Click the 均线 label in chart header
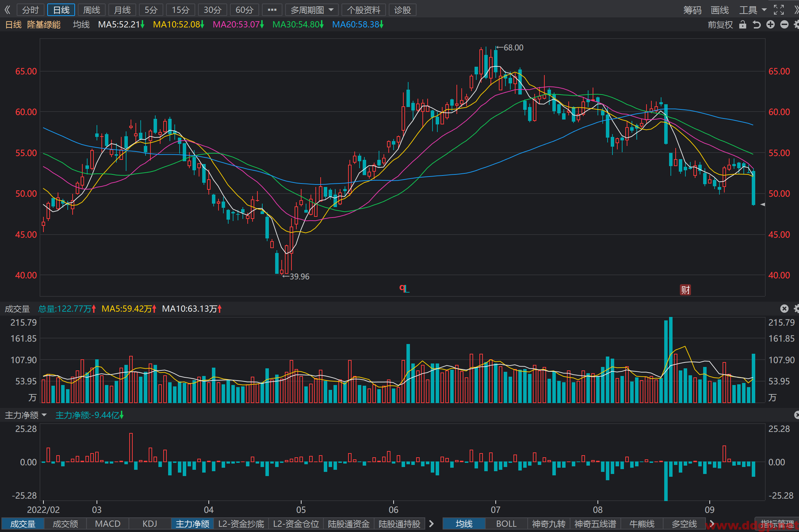The image size is (799, 532). (81, 25)
